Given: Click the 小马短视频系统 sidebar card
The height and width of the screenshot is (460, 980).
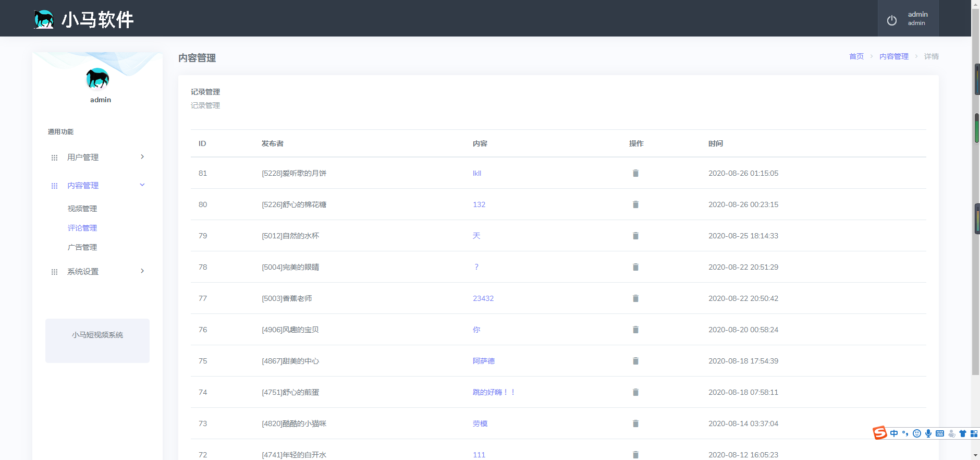Looking at the screenshot, I should [x=97, y=340].
